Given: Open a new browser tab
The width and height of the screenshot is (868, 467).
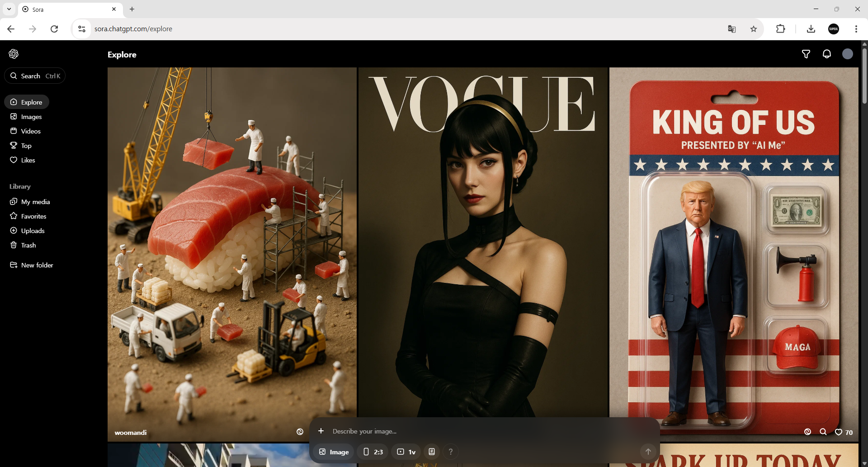Looking at the screenshot, I should pos(132,9).
